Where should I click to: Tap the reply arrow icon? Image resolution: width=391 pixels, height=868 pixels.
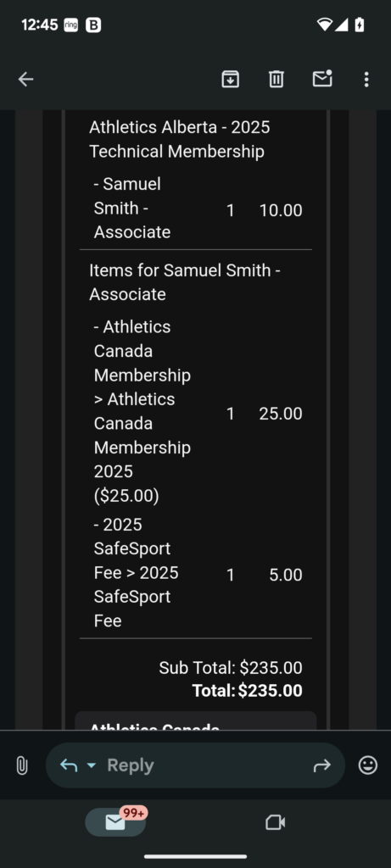tap(69, 765)
